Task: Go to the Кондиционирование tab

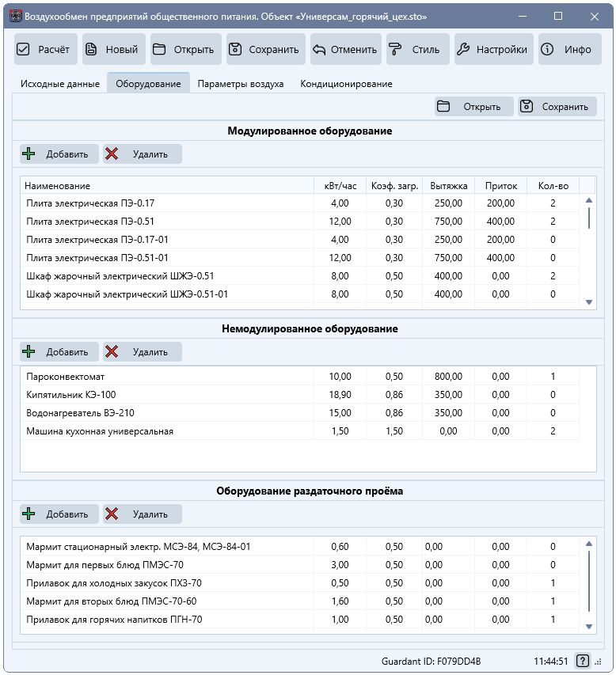Action: tap(346, 83)
